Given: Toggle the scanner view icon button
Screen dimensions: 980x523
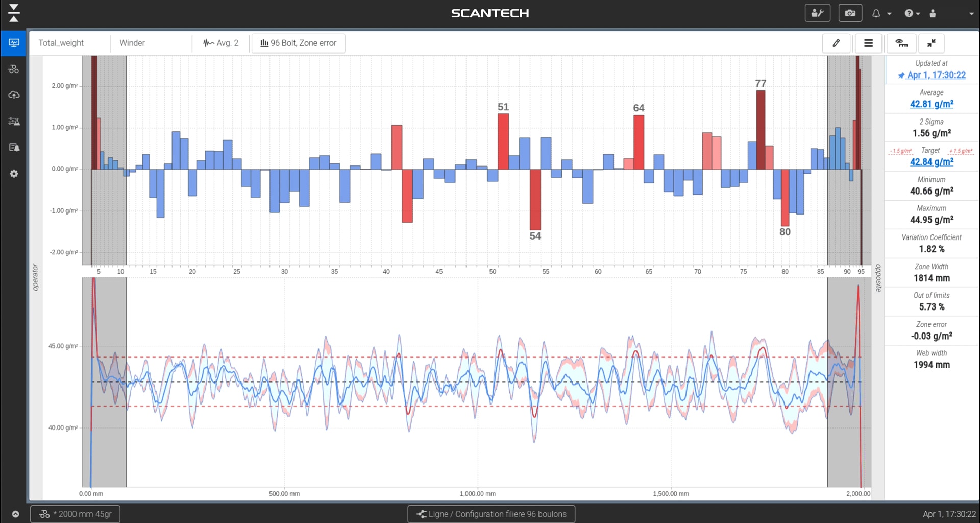Looking at the screenshot, I should pyautogui.click(x=901, y=43).
